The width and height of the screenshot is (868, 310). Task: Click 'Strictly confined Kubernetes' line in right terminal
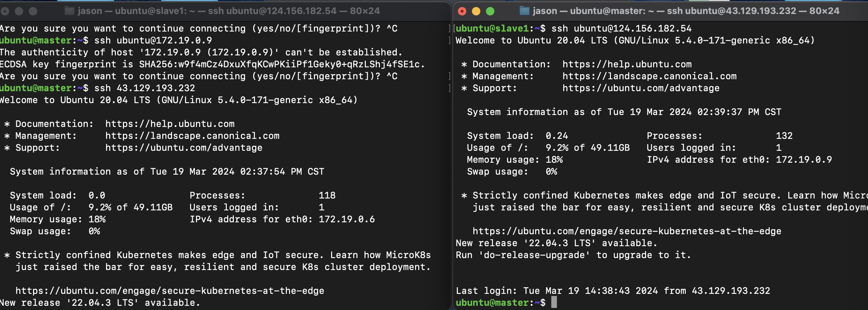pyautogui.click(x=664, y=195)
